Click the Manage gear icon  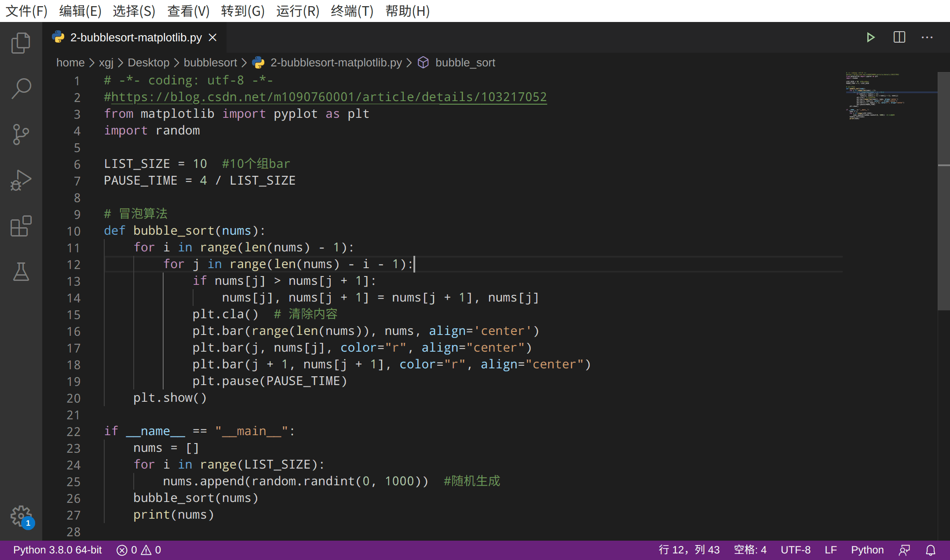pos(21,515)
